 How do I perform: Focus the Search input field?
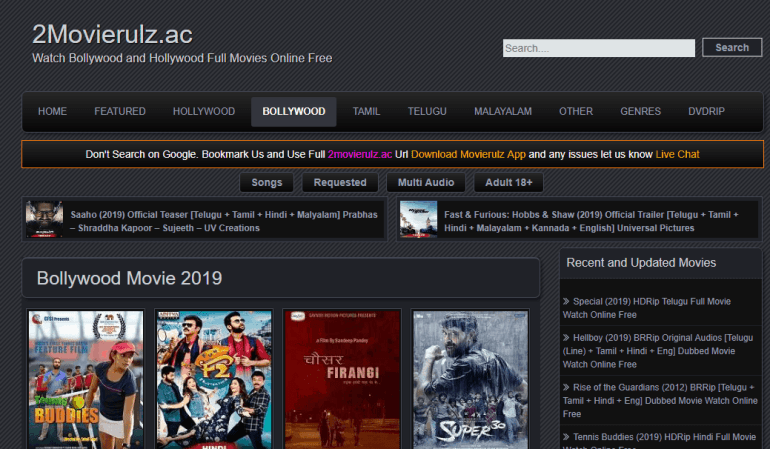pos(598,48)
